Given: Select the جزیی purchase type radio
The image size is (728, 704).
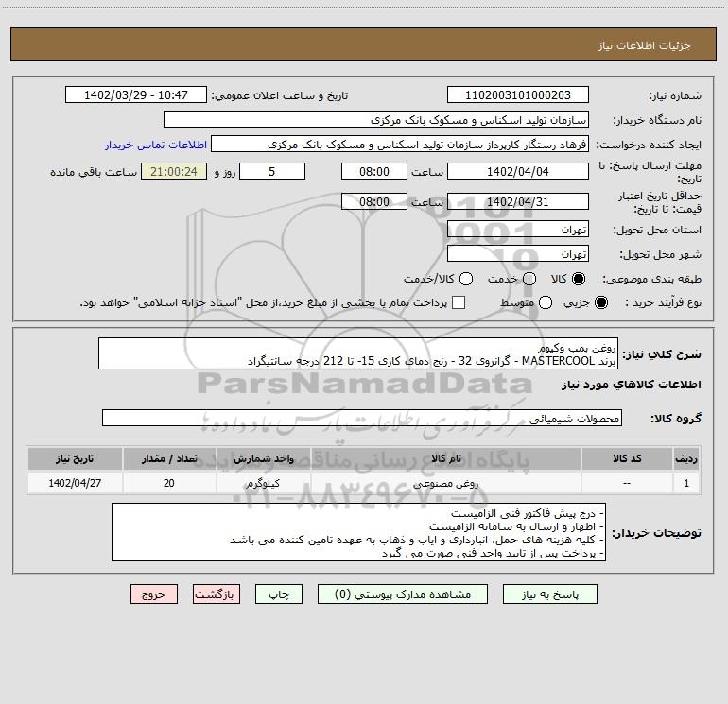Looking at the screenshot, I should pyautogui.click(x=601, y=302).
